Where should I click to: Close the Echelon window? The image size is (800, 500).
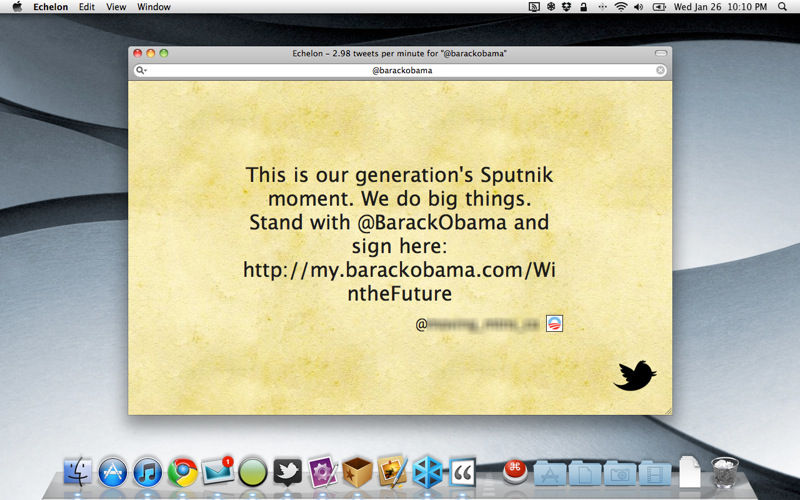coord(137,53)
